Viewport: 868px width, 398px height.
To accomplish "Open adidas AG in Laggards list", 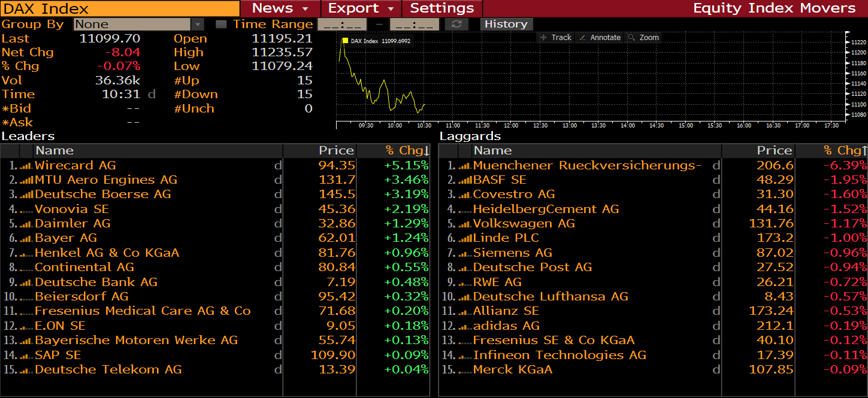I will pyautogui.click(x=654, y=326).
